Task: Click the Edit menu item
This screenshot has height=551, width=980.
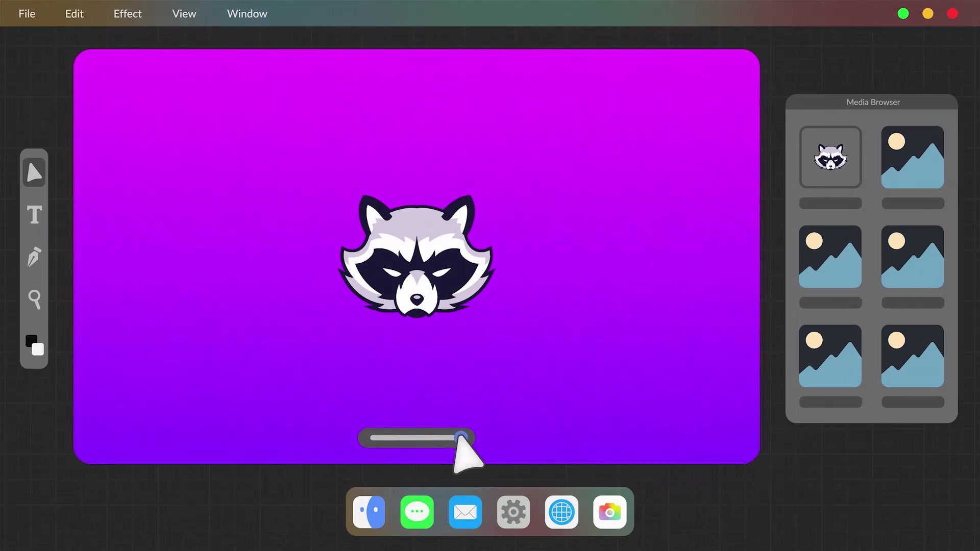Action: [74, 13]
